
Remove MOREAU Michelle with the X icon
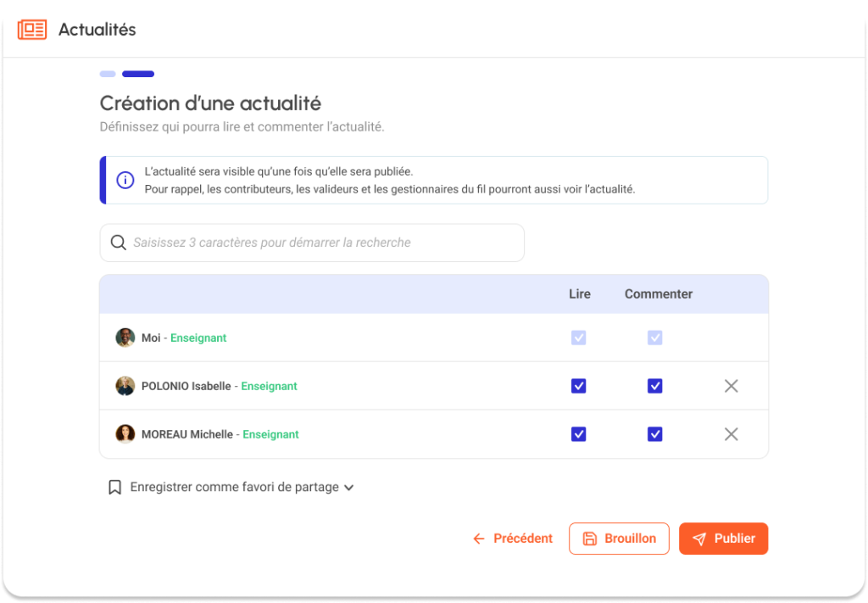(731, 434)
